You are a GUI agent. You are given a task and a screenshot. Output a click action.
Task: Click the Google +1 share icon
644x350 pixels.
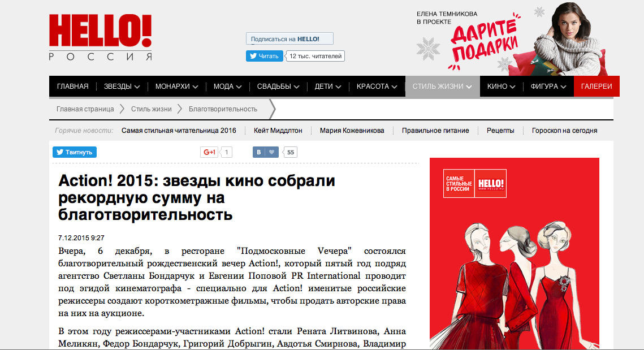click(x=209, y=152)
